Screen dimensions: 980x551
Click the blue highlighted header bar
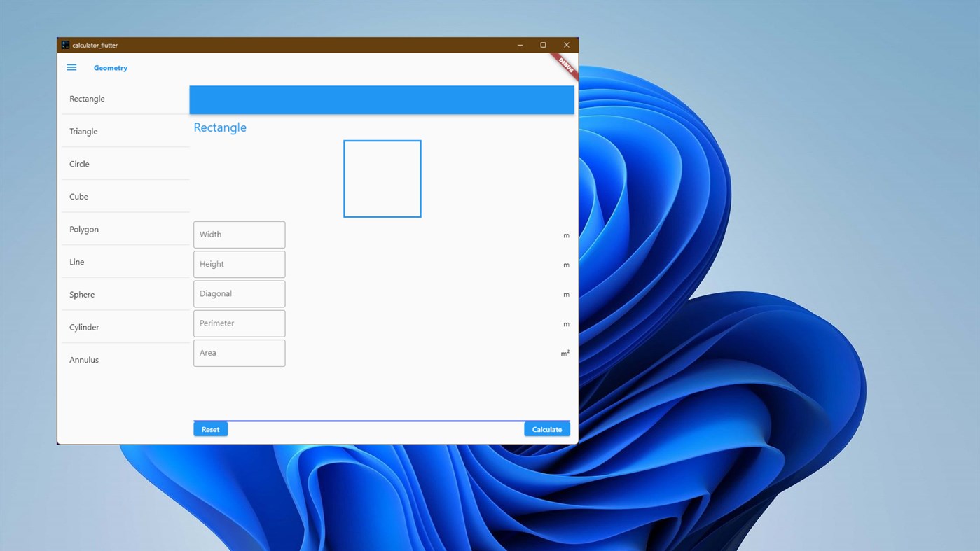[382, 99]
